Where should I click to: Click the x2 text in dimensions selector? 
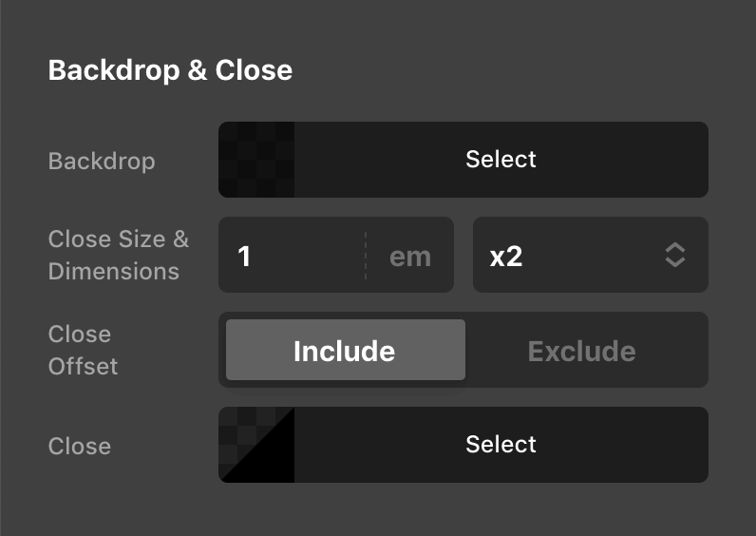click(506, 256)
